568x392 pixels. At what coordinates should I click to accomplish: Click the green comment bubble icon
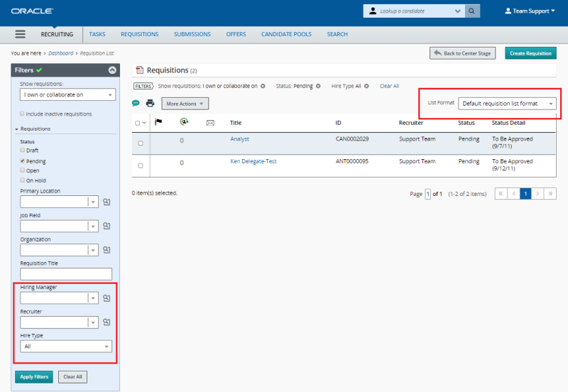click(x=136, y=104)
